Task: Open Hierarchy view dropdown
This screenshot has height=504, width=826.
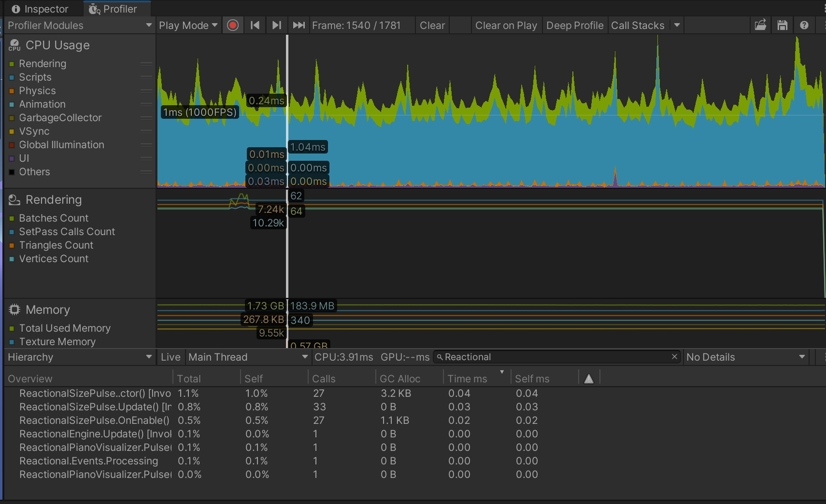Action: (80, 357)
